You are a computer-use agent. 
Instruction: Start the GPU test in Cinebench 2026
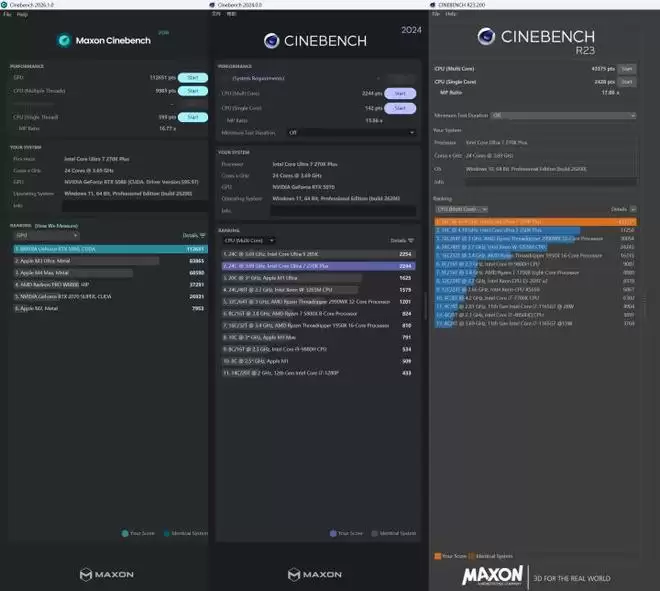coord(192,76)
